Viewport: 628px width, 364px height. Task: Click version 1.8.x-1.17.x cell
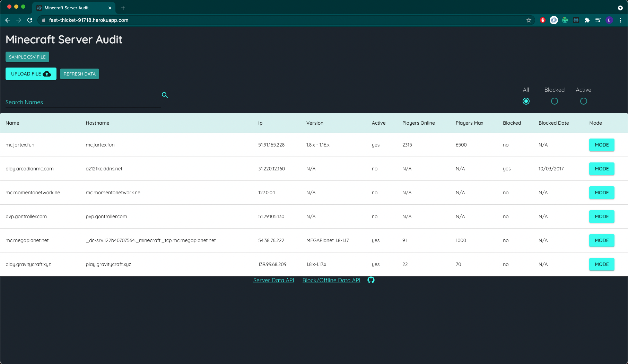[316, 264]
